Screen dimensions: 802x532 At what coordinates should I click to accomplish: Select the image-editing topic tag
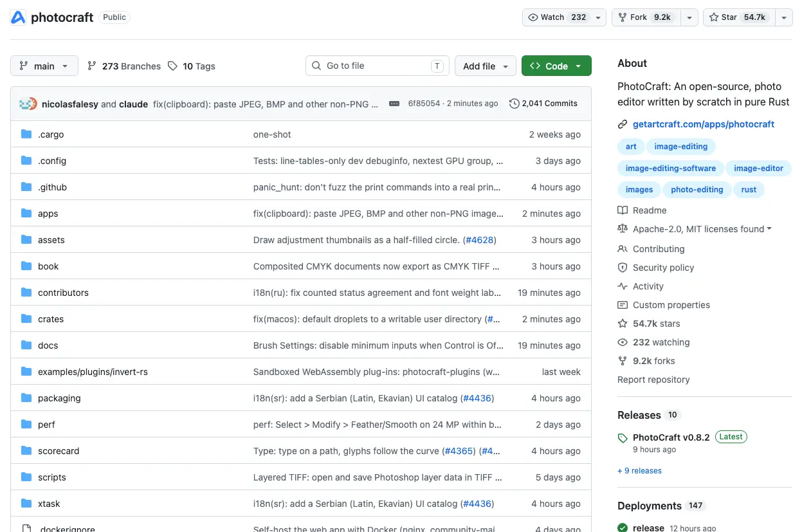[680, 147]
